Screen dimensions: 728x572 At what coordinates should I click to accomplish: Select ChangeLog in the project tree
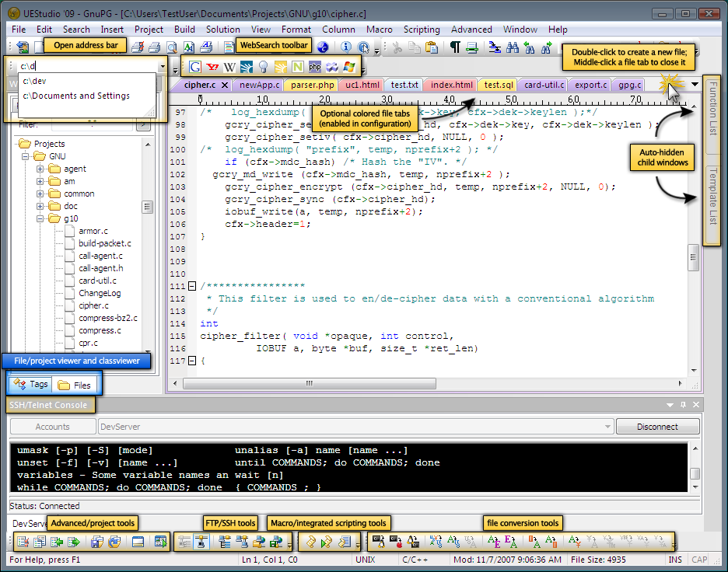click(100, 293)
